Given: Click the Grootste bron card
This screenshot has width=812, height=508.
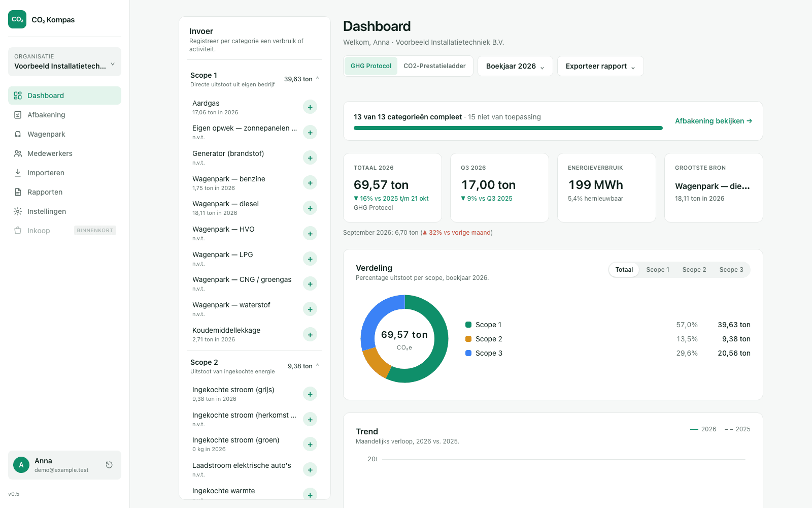Looking at the screenshot, I should [714, 187].
